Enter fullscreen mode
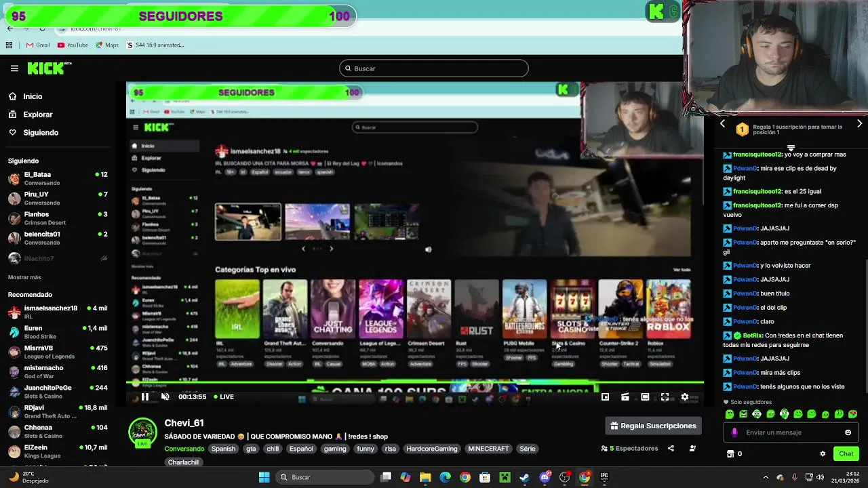This screenshot has width=868, height=488. point(665,397)
